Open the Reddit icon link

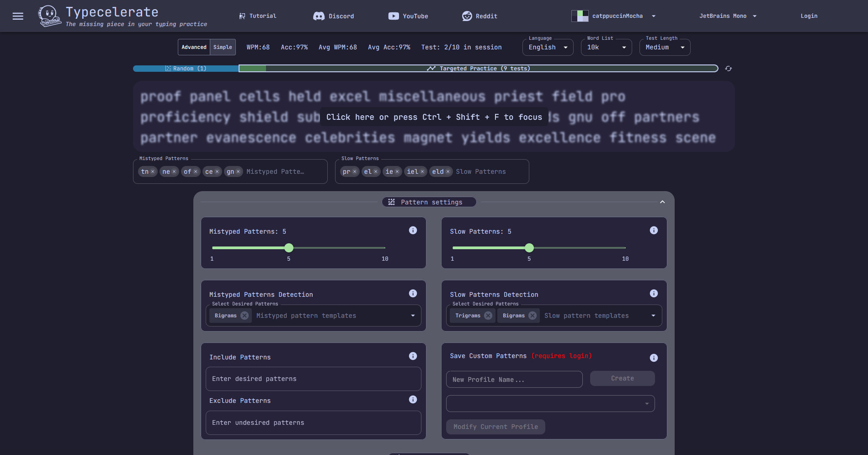coord(467,16)
